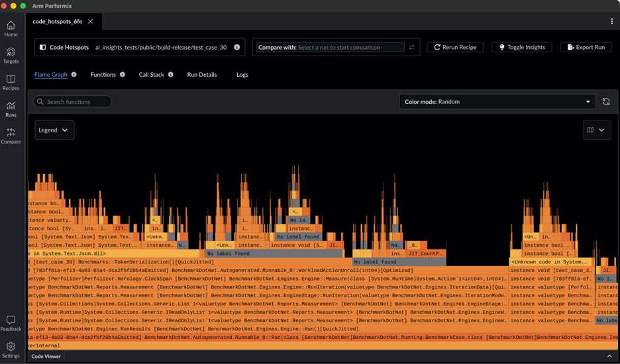
Task: Open the Compare with run selector
Action: pos(330,47)
